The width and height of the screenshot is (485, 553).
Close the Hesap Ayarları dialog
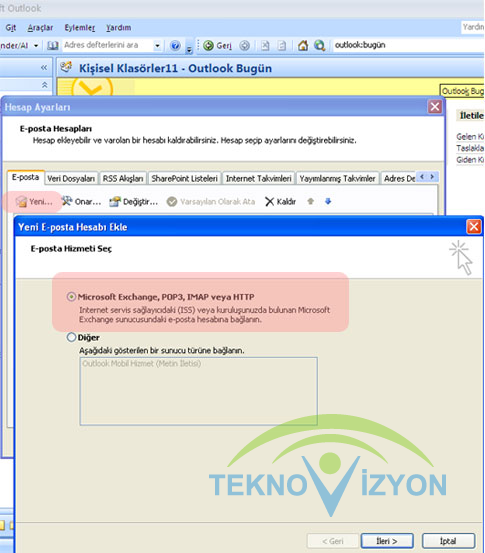coord(435,107)
